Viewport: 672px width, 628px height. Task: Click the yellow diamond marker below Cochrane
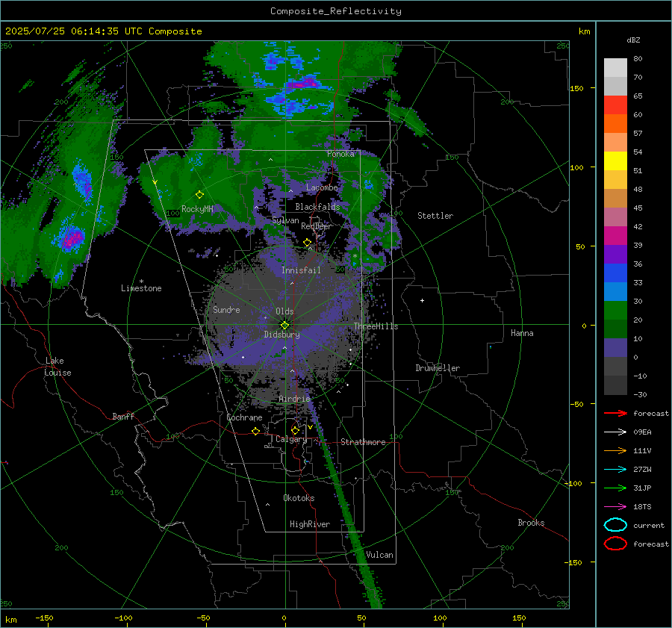tap(255, 431)
